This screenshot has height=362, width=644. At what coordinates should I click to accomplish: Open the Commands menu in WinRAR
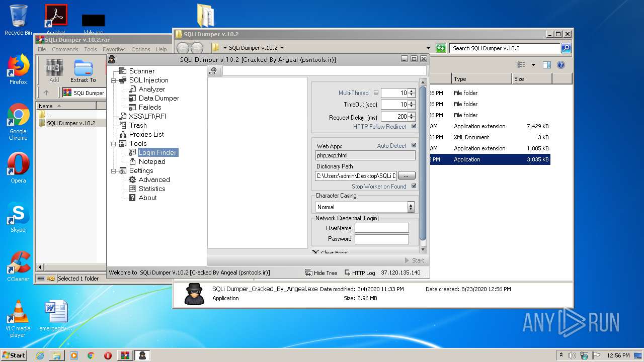[x=65, y=49]
